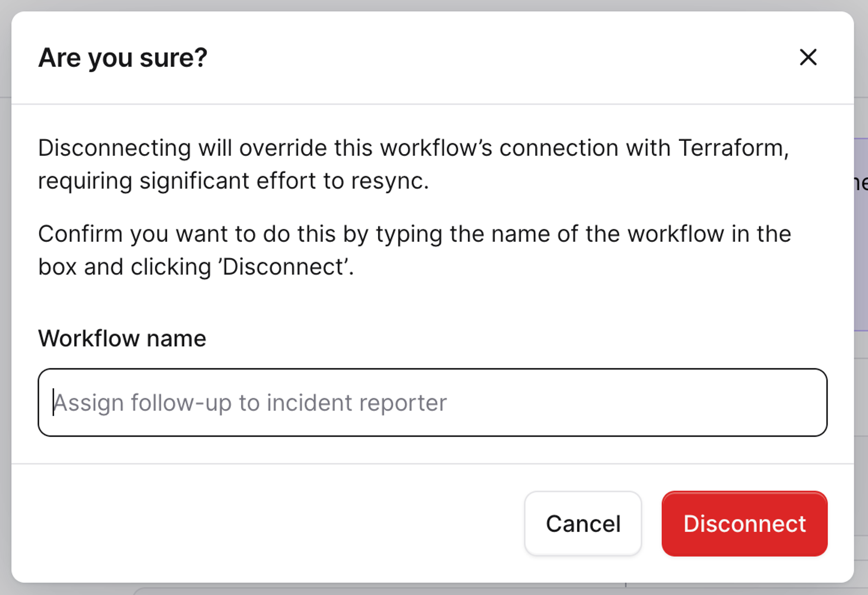Click the 'requiring significant effort to resync' text
Viewport: 868px width, 595px height.
[233, 181]
